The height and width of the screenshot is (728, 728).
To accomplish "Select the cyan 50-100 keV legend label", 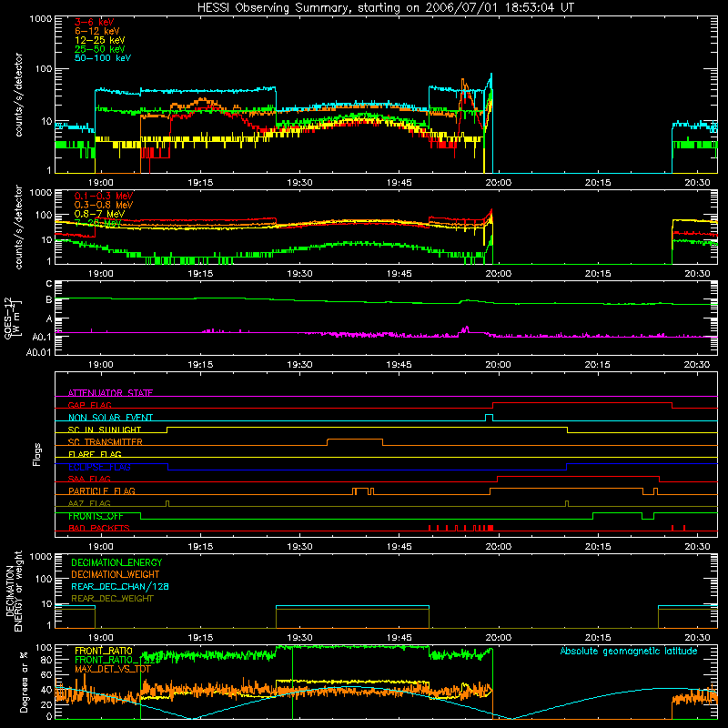I will click(x=103, y=58).
